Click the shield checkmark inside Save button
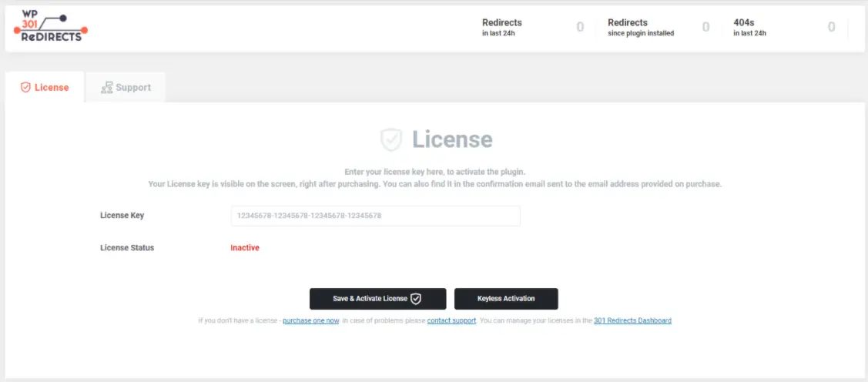This screenshot has height=382, width=868. coord(416,299)
